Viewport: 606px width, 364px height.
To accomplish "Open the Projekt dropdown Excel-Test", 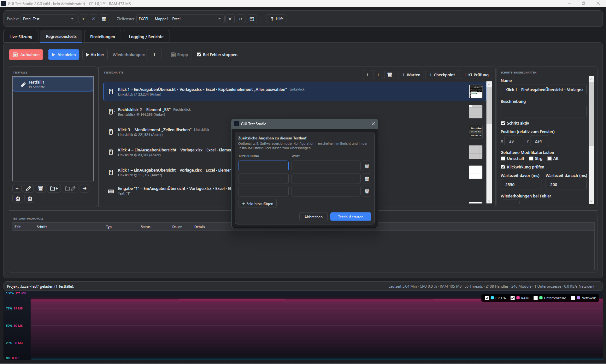I will [x=49, y=19].
